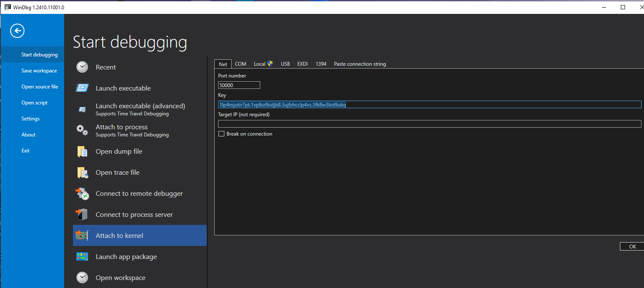Screen dimensions: 644x288
Task: Switch to the COM tab
Action: click(x=240, y=64)
